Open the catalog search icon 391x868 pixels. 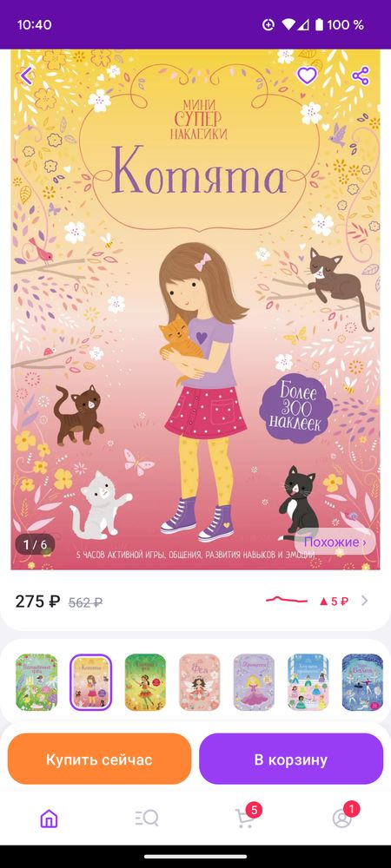click(147, 819)
